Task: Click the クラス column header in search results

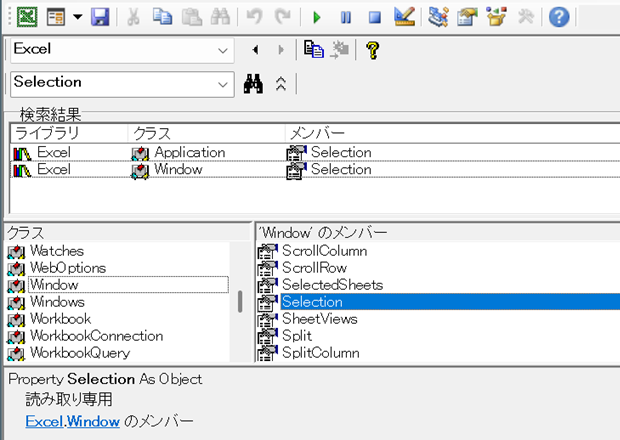Action: tap(206, 133)
